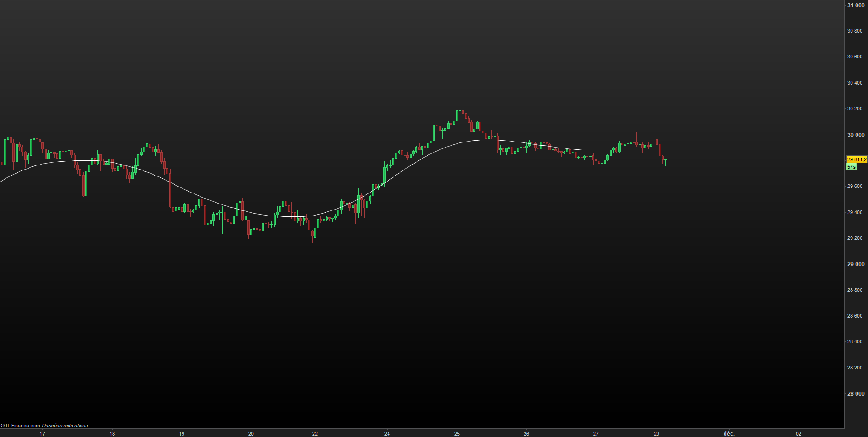The width and height of the screenshot is (868, 437).
Task: Click the 29 000 price level label
Action: point(856,264)
